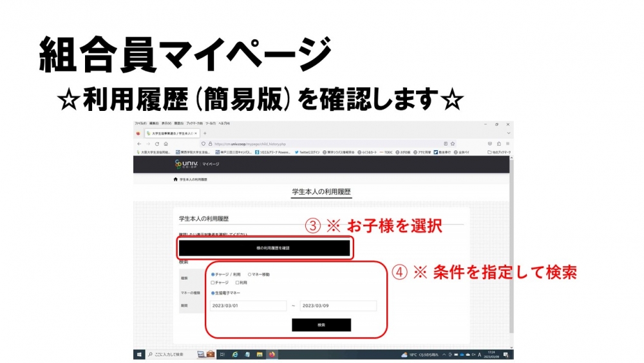Check the チャージ checkbox
This screenshot has height=363, width=644.
(x=213, y=282)
